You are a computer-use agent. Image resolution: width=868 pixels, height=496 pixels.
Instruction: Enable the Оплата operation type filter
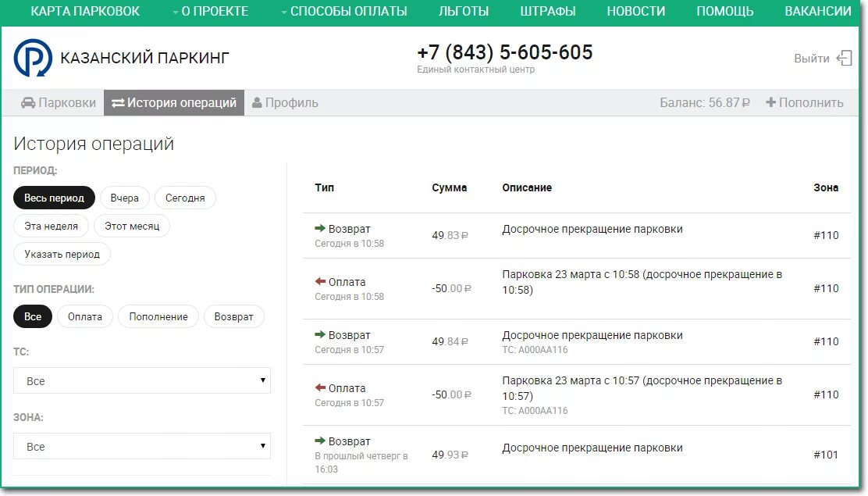(x=84, y=316)
